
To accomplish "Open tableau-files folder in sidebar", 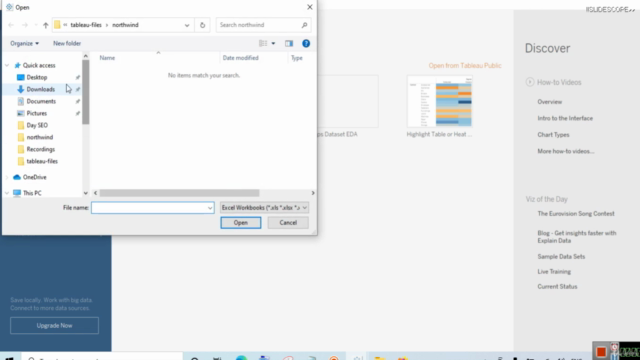I will pyautogui.click(x=42, y=161).
